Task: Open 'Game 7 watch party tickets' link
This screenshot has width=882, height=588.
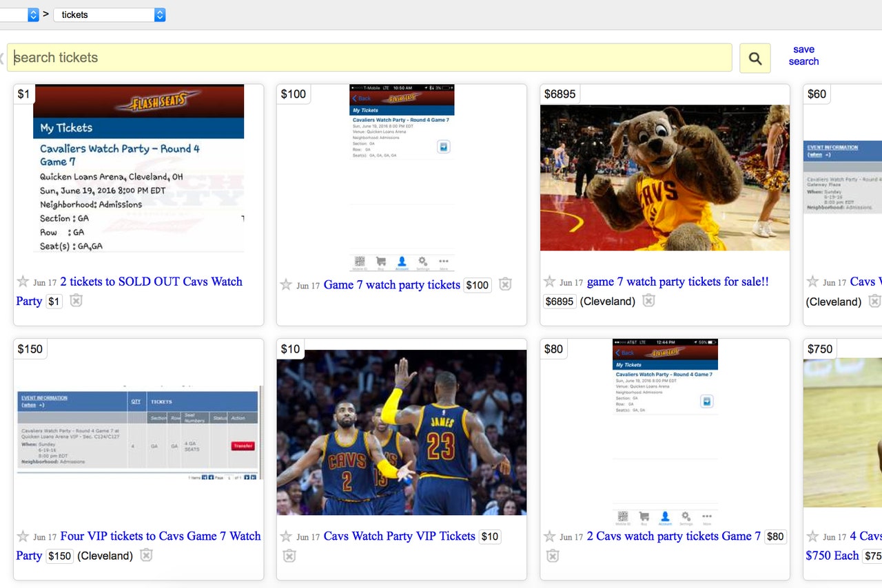Action: click(391, 285)
